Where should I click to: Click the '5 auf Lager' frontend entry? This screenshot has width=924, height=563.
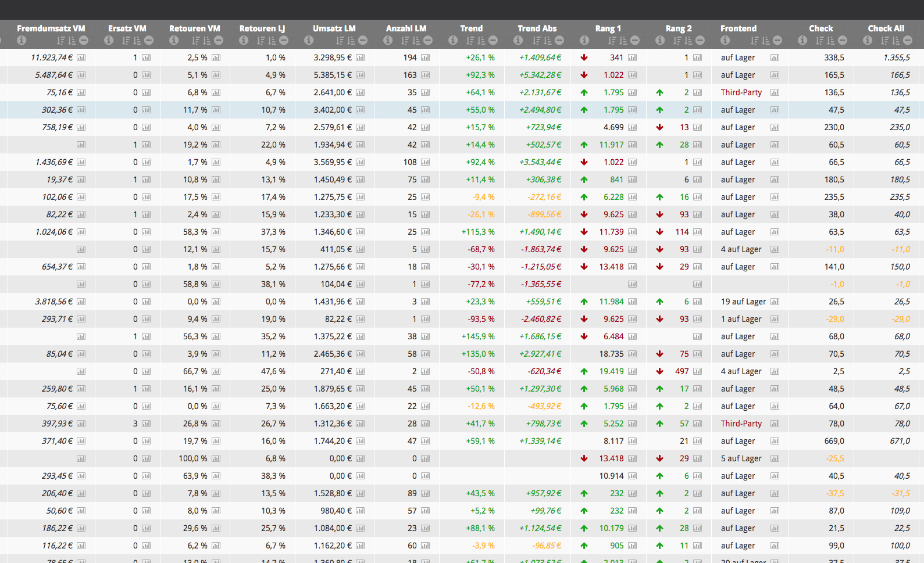[741, 458]
